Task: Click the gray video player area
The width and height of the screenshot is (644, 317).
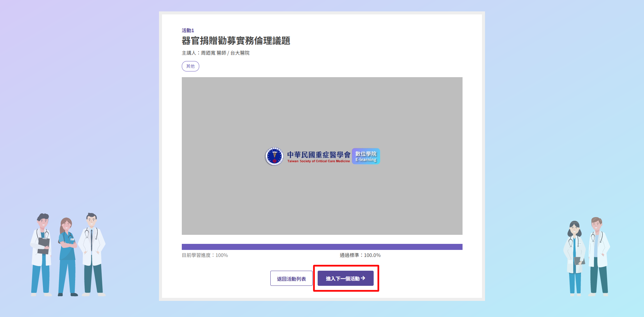Action: (x=322, y=156)
